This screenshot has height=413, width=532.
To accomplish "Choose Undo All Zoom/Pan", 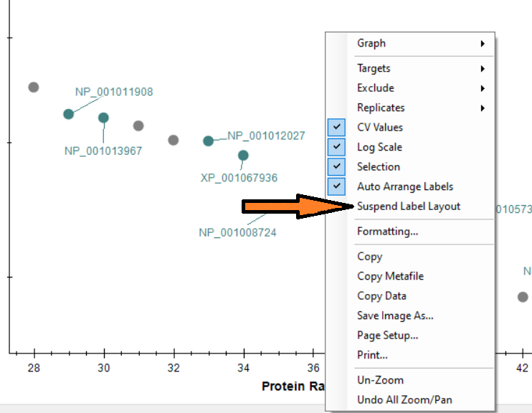I will click(x=404, y=400).
